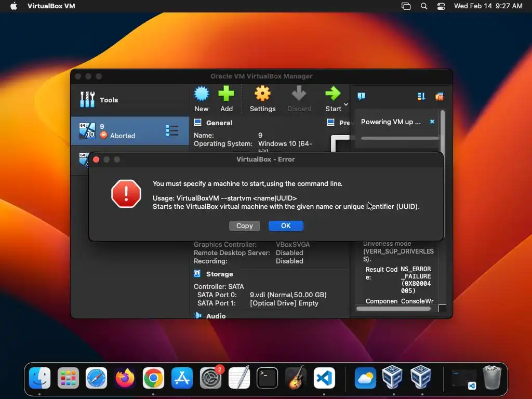The image size is (532, 399).
Task: Open Visual Studio Code from the Dock
Action: [x=324, y=378]
